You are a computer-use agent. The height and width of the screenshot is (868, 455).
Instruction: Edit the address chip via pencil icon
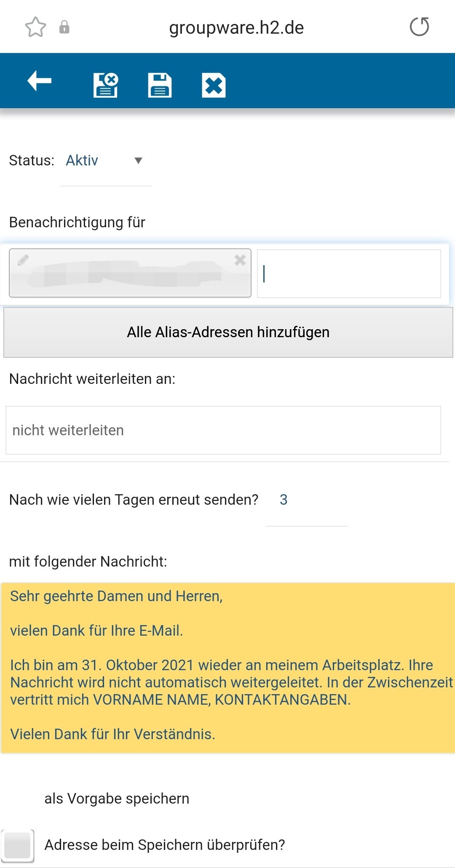pos(23,260)
